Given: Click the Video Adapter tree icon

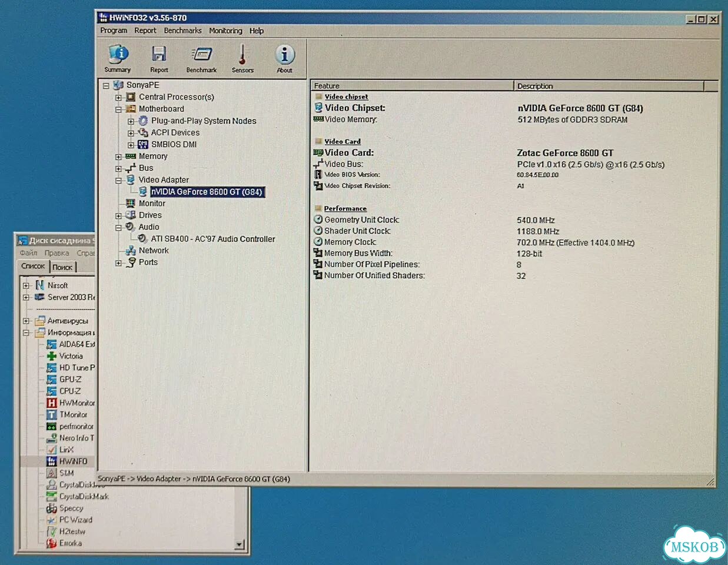Looking at the screenshot, I should [131, 180].
